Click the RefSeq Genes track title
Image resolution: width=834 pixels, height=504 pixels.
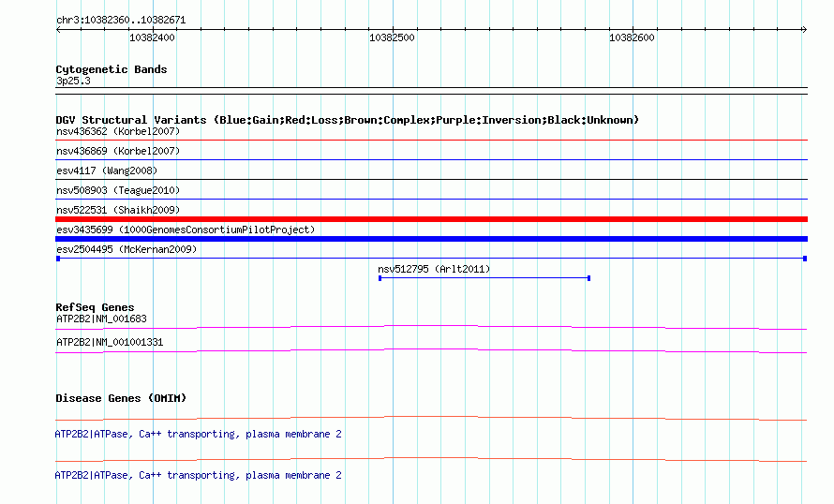click(96, 307)
